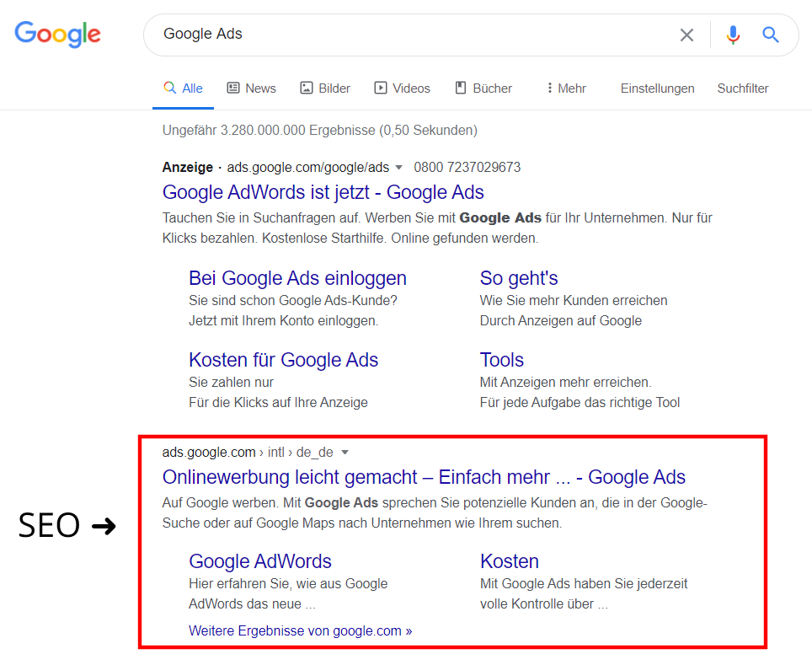Visit the 'Kosten für Google Ads' sitelink

tap(284, 360)
